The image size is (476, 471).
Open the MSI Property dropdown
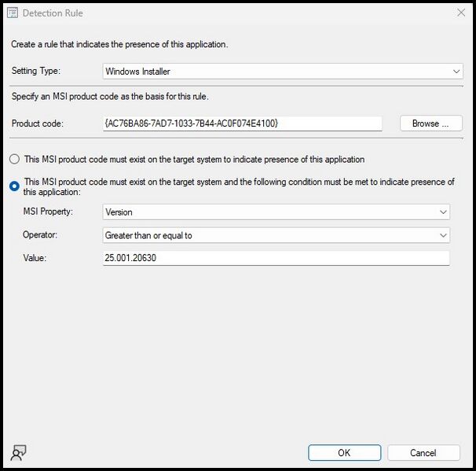tap(276, 212)
